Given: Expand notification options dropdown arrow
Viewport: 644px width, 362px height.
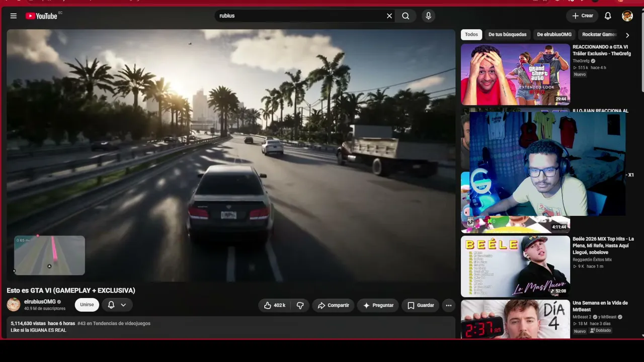Looking at the screenshot, I should click(123, 305).
